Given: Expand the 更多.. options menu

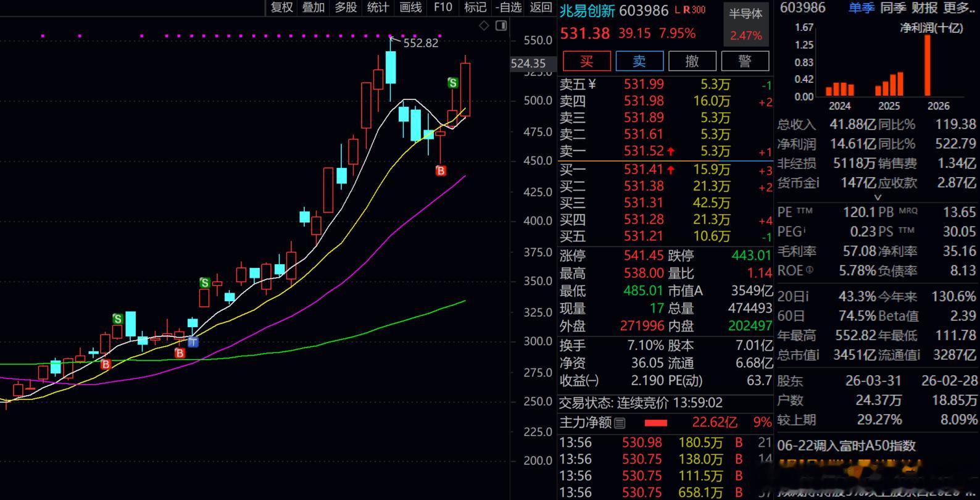Looking at the screenshot, I should point(960,7).
